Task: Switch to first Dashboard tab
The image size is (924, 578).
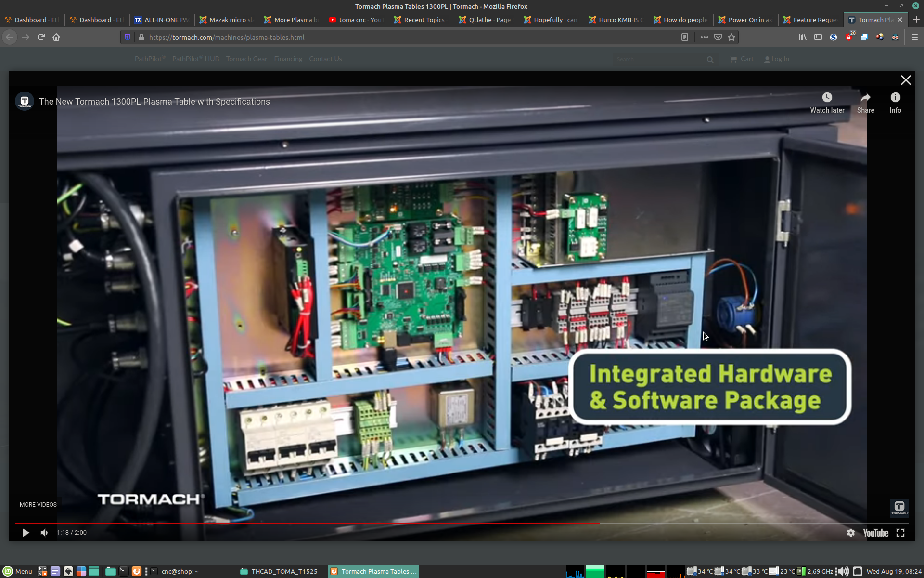Action: pyautogui.click(x=32, y=20)
